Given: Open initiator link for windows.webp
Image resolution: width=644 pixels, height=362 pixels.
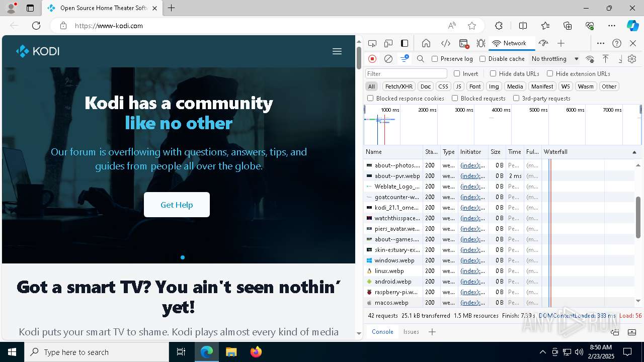Looking at the screenshot, I should point(472,260).
